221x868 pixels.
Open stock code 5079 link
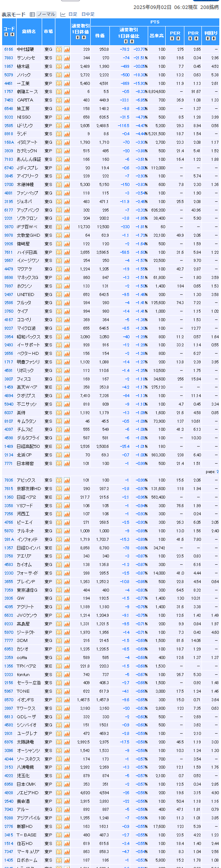click(x=9, y=75)
